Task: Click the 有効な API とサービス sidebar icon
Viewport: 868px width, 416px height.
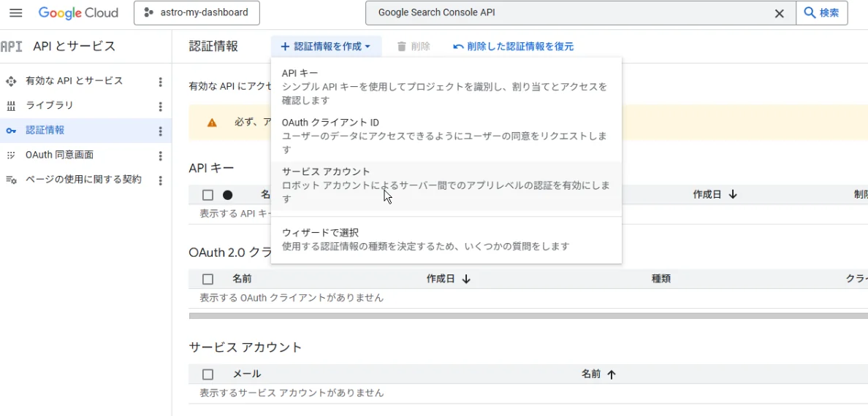Action: click(11, 81)
